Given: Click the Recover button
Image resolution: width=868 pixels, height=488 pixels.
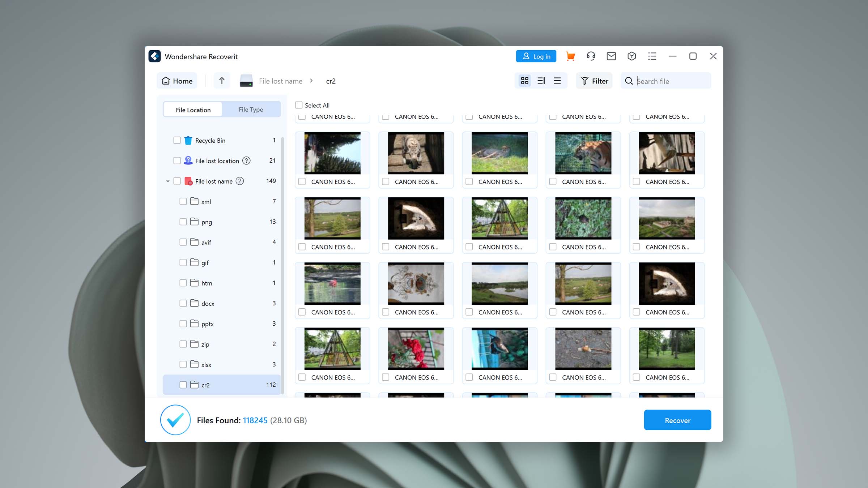Looking at the screenshot, I should [x=677, y=420].
